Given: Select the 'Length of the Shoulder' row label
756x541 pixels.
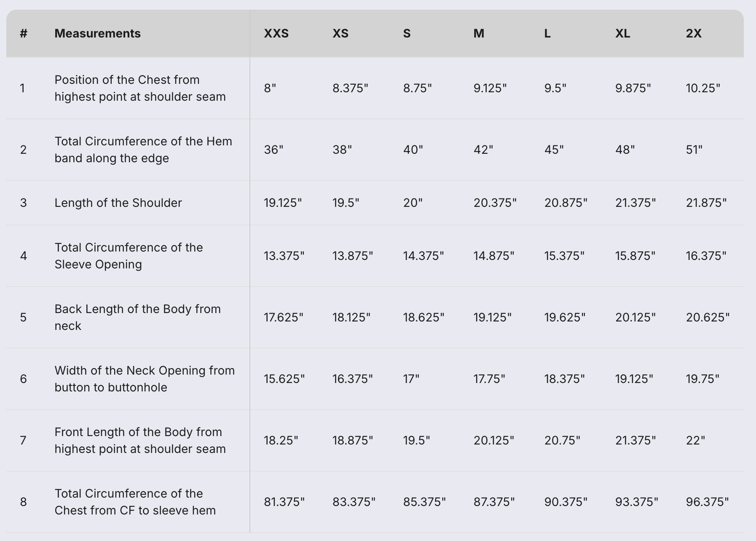Looking at the screenshot, I should [118, 203].
